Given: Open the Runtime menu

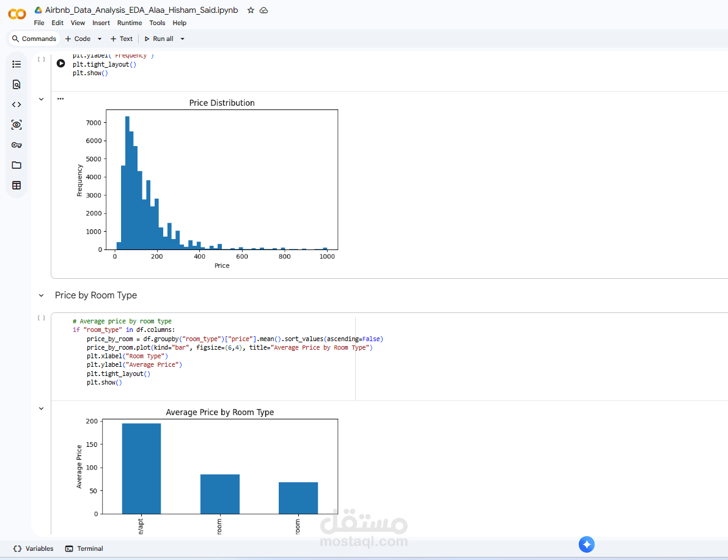Looking at the screenshot, I should (x=130, y=23).
